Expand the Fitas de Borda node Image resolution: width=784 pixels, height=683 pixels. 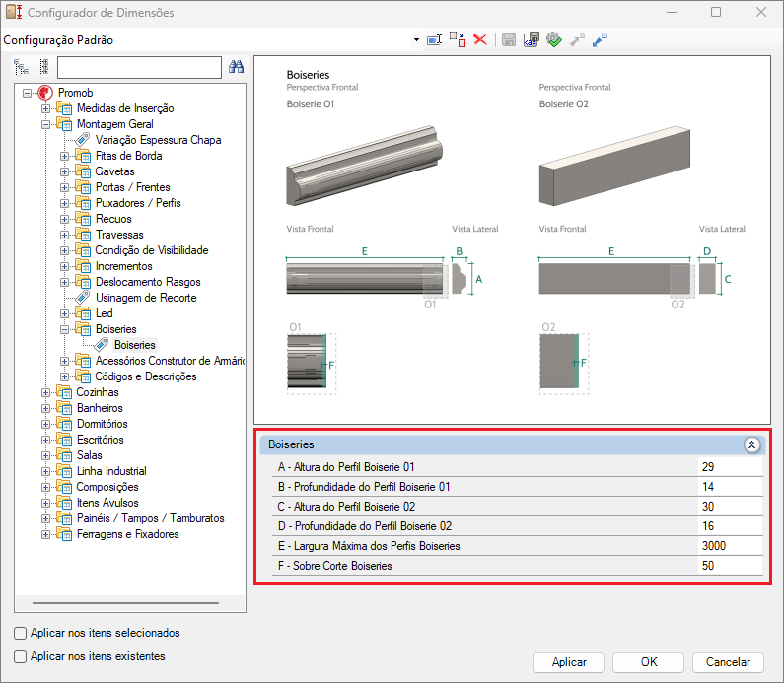[x=64, y=156]
